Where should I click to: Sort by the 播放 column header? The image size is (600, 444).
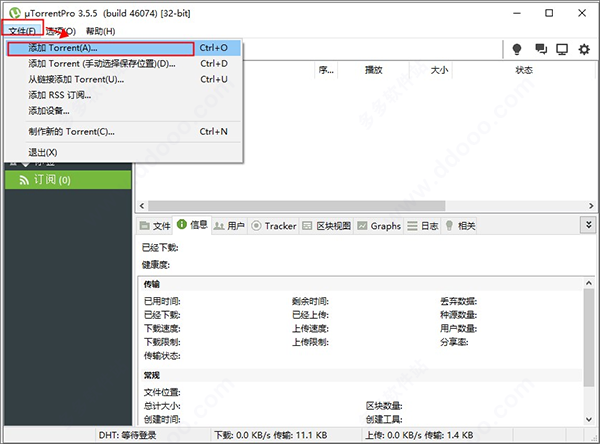374,70
